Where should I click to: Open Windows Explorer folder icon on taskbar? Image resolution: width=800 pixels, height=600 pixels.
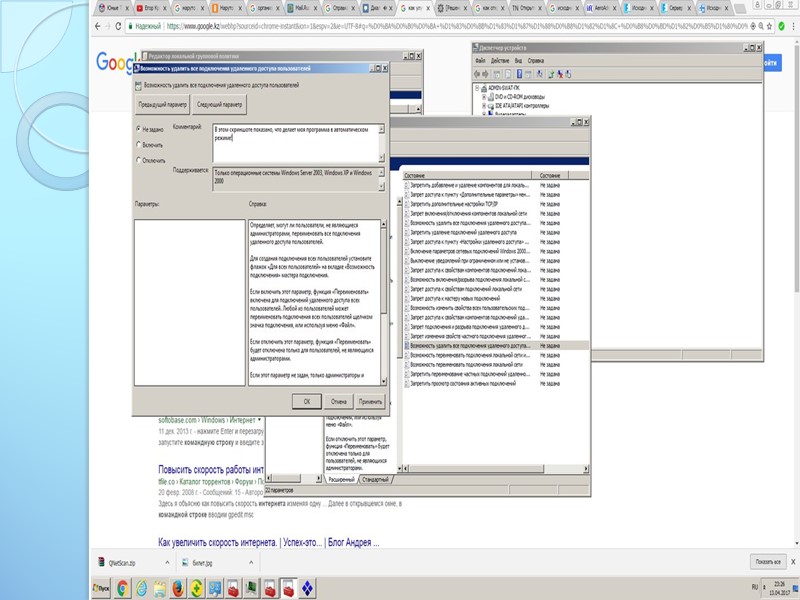click(x=160, y=588)
